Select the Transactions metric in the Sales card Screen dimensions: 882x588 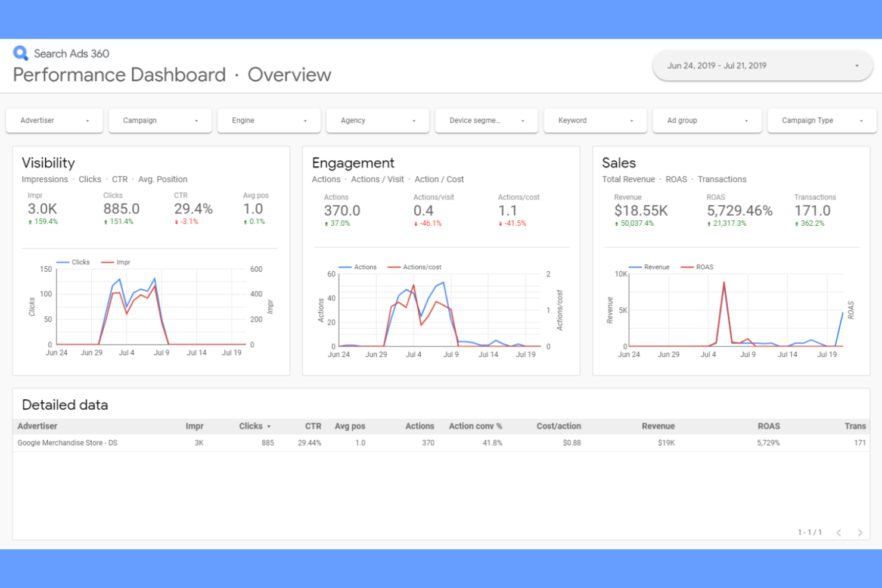pyautogui.click(x=722, y=179)
